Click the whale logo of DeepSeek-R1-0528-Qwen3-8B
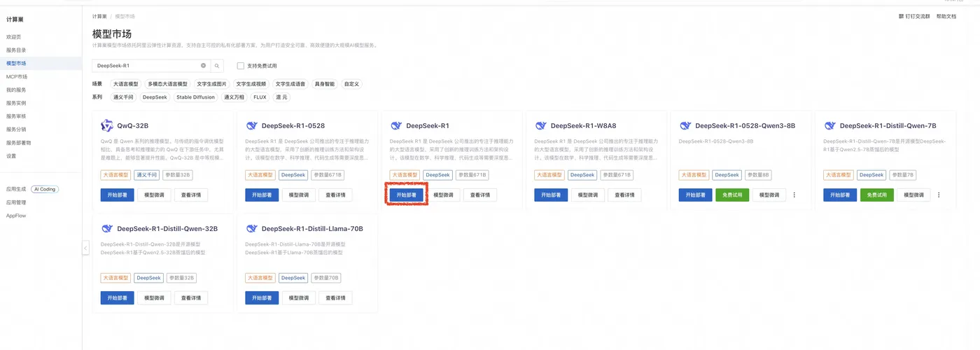 click(x=685, y=125)
